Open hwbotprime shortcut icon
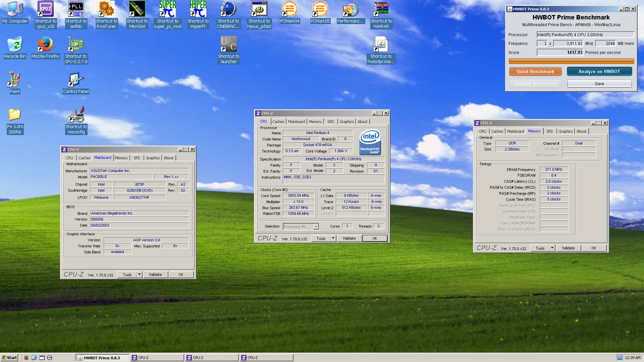Screen dimensions: 644x362 (381, 50)
